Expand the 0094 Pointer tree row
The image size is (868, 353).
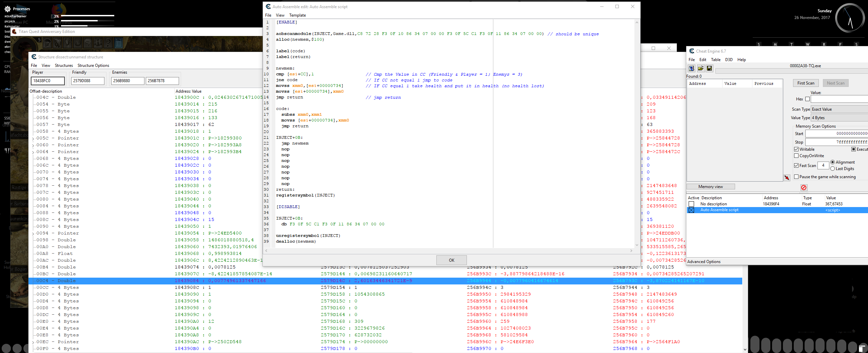pyautogui.click(x=33, y=234)
